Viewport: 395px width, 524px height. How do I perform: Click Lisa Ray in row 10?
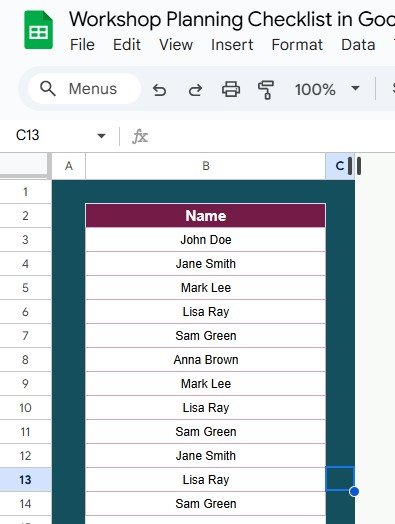click(206, 408)
